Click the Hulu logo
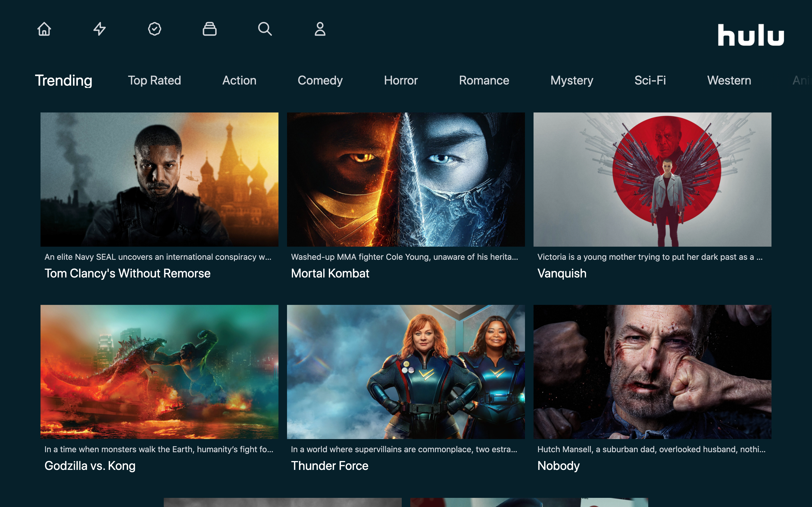The image size is (812, 507). [x=751, y=35]
